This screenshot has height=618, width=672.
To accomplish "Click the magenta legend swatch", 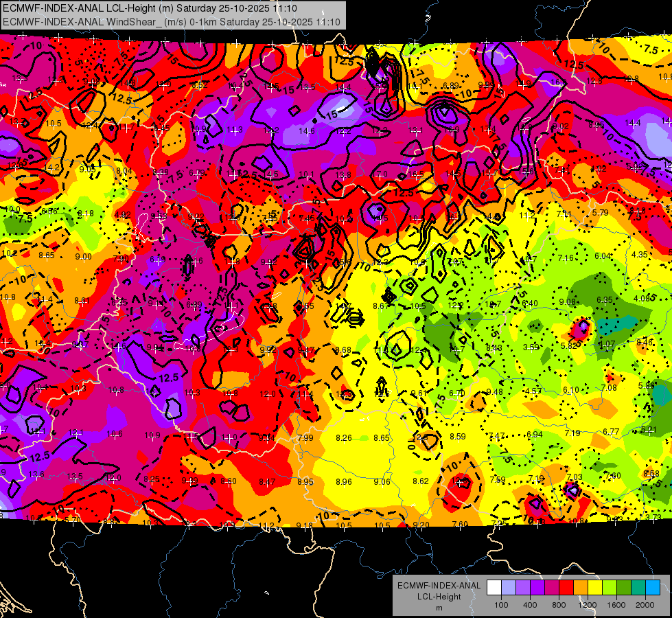I will pos(552,588).
